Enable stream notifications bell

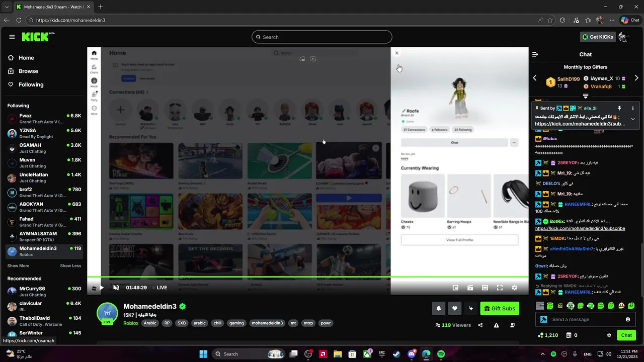point(439,308)
